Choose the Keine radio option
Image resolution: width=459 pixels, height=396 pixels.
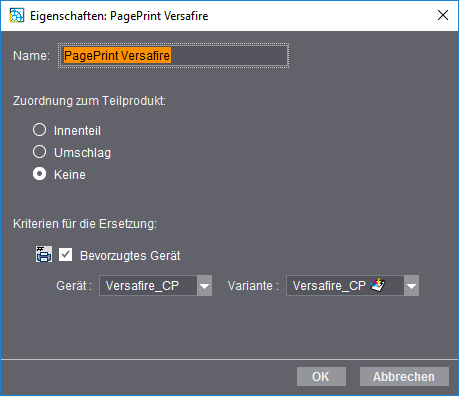tap(39, 174)
